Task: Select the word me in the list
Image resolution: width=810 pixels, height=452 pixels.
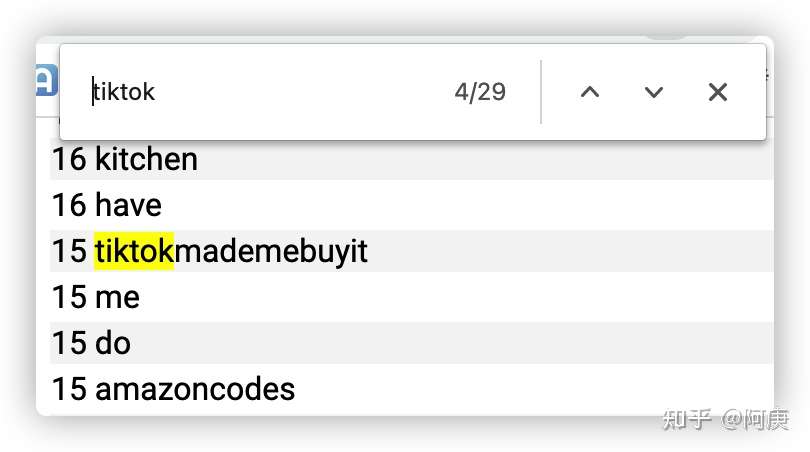Action: point(117,298)
